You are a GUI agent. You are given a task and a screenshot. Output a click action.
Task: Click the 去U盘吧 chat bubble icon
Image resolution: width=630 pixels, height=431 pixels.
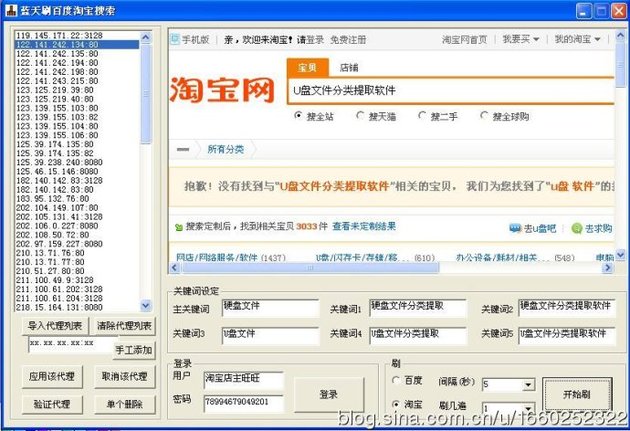point(514,228)
